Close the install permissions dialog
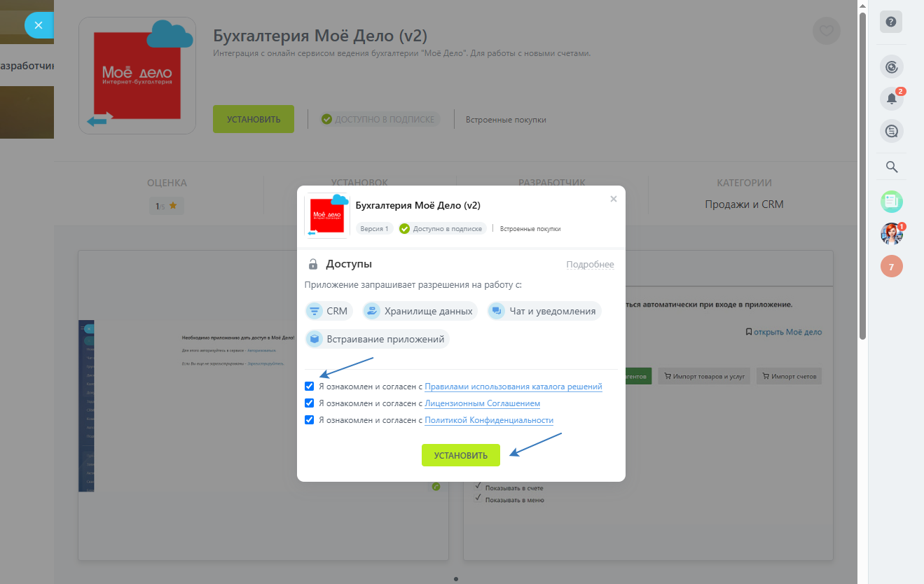The width and height of the screenshot is (924, 584). (x=614, y=199)
